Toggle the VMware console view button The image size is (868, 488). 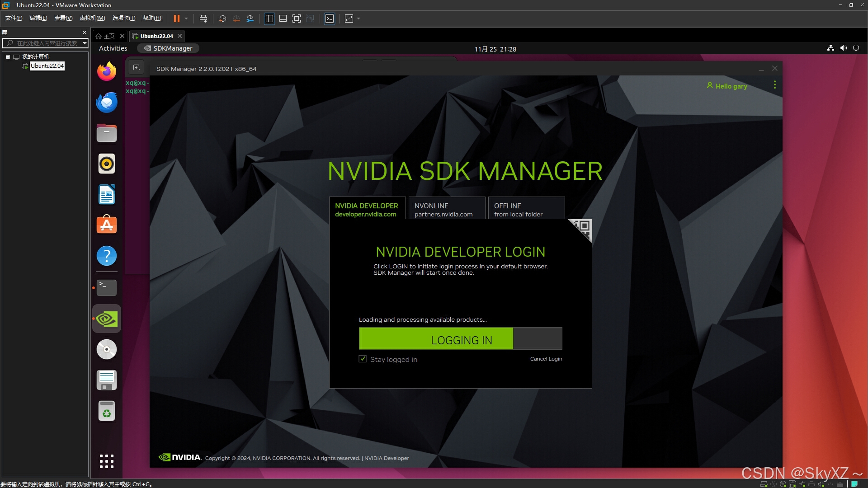pyautogui.click(x=330, y=19)
